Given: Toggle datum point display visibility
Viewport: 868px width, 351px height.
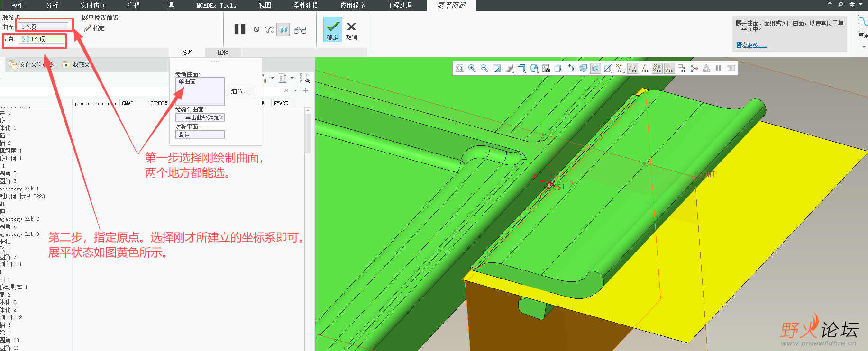Looking at the screenshot, I should click(x=657, y=68).
